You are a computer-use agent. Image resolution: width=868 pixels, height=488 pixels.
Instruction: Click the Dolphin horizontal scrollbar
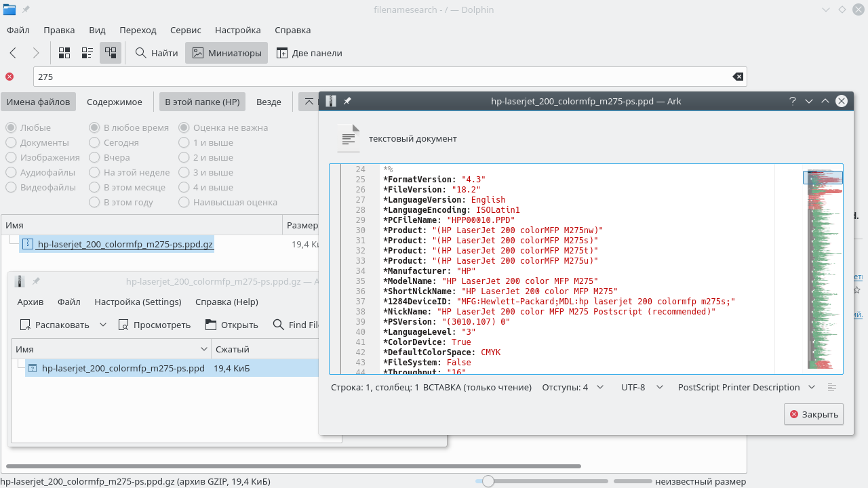(x=294, y=466)
